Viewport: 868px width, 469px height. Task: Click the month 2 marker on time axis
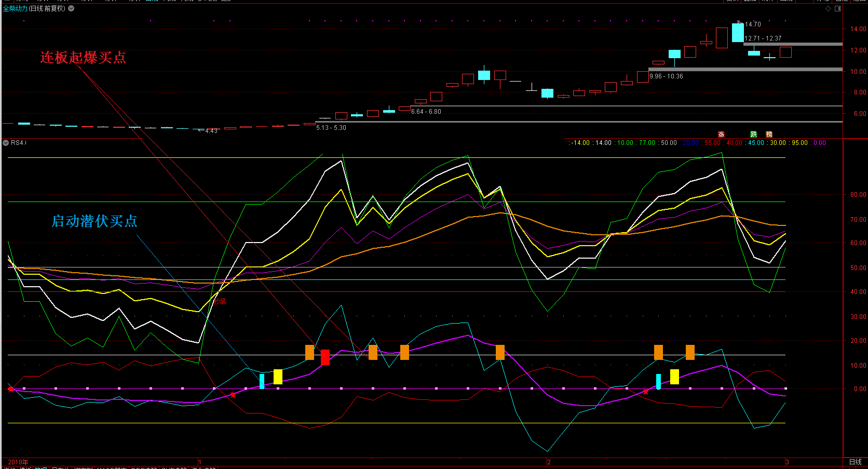(549, 462)
